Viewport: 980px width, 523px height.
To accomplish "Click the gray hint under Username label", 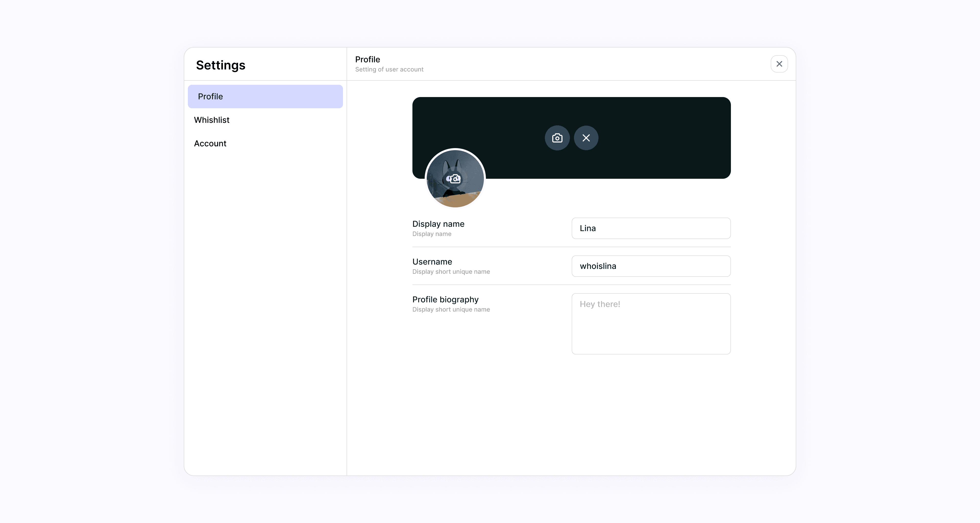I will [451, 272].
